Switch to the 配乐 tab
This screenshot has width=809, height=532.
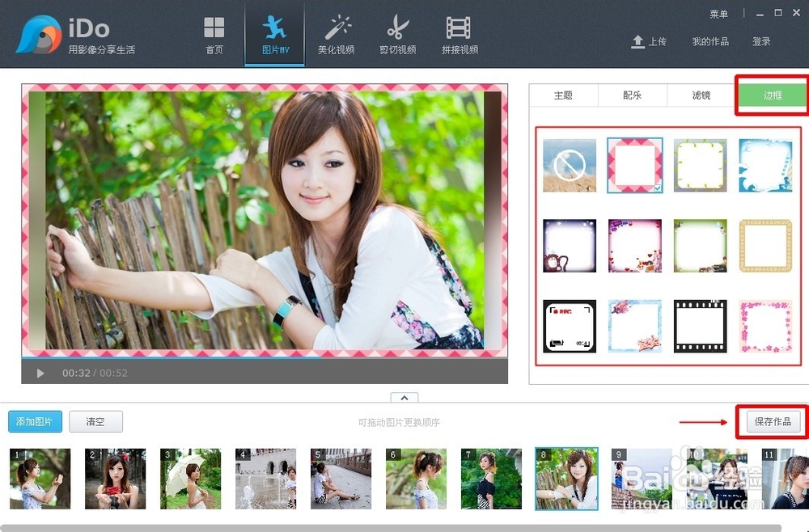coord(632,95)
